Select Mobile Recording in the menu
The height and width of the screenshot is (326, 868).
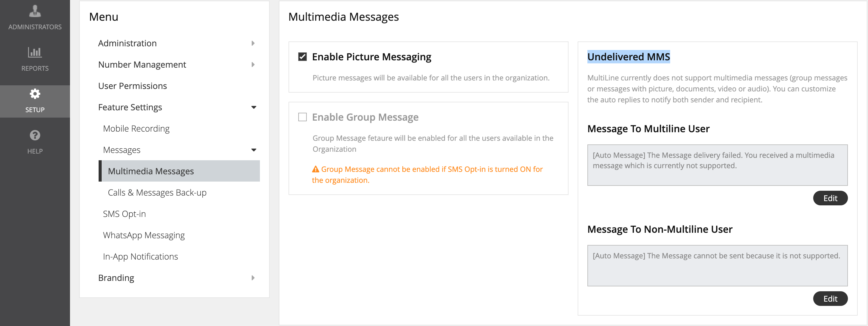tap(136, 129)
